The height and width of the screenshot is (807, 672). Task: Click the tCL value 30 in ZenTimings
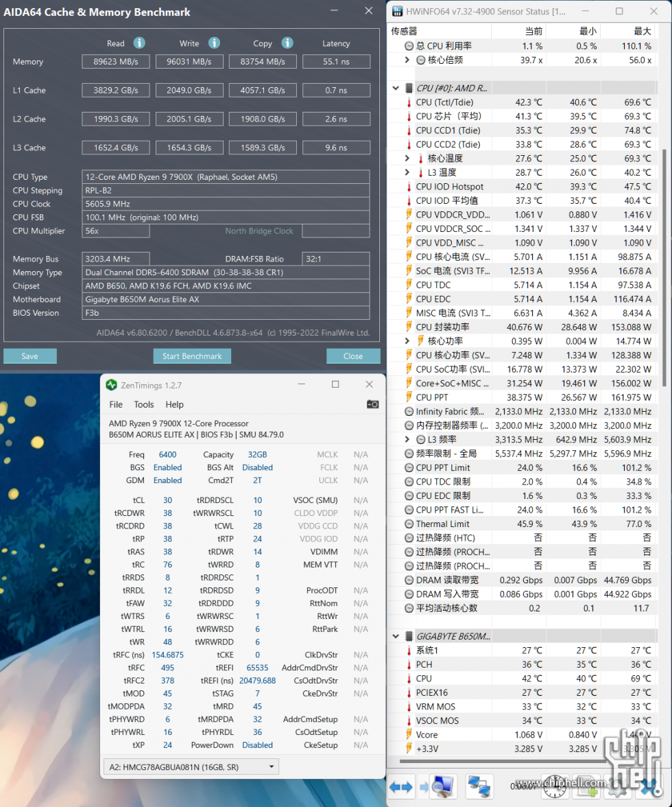coord(167,500)
